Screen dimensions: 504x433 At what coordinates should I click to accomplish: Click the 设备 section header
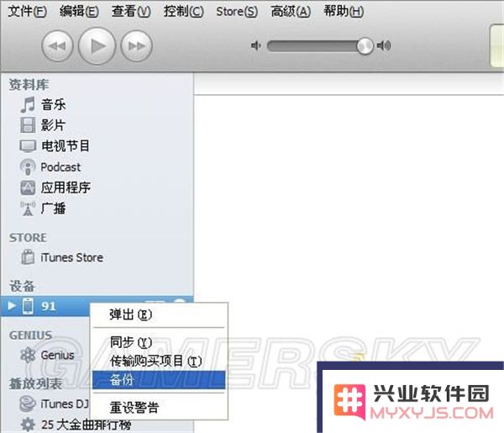[x=22, y=287]
